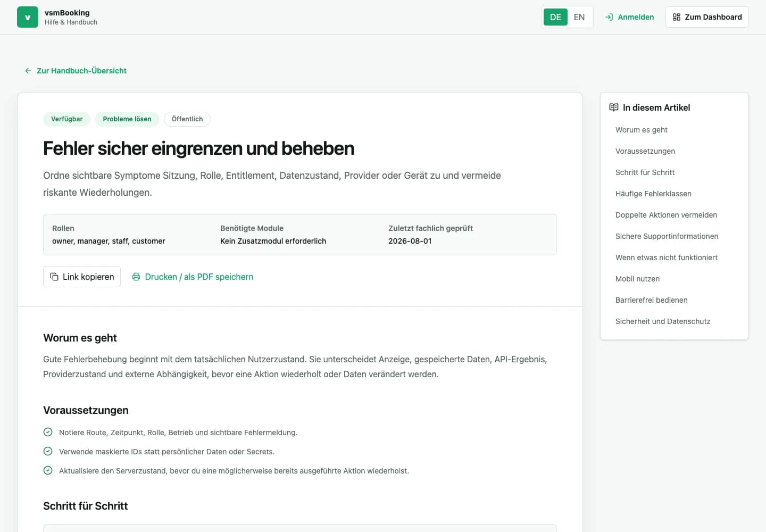Open the Barrierefrei bedienen section link
Image resolution: width=766 pixels, height=532 pixels.
point(651,300)
